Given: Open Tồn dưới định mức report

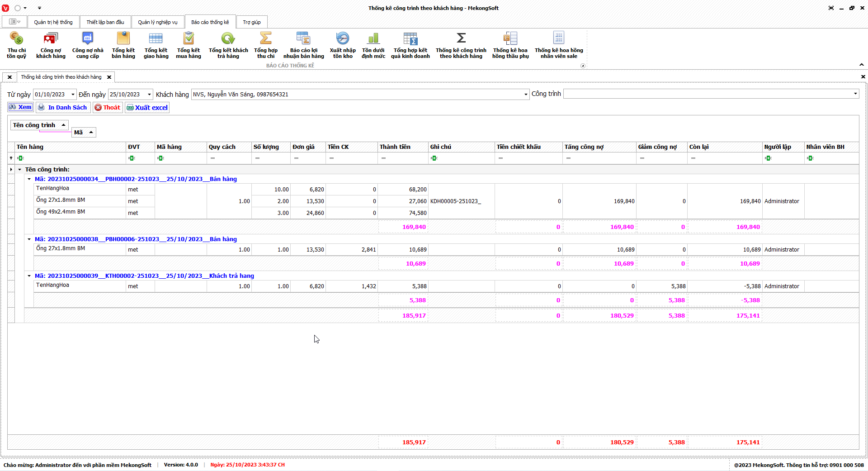Looking at the screenshot, I should coord(373,45).
